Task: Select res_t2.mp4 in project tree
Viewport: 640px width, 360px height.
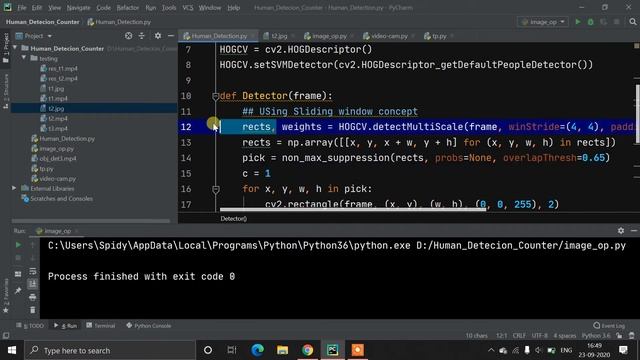Action: pyautogui.click(x=58, y=78)
